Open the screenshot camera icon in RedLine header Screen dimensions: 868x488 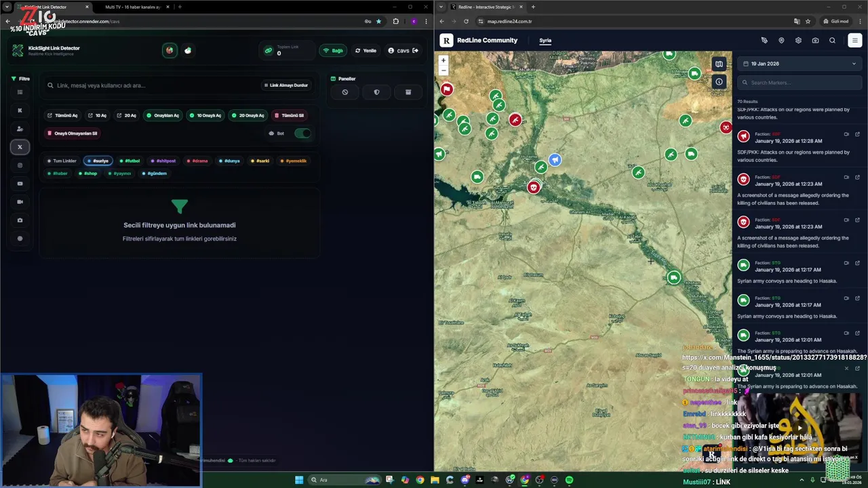click(815, 41)
